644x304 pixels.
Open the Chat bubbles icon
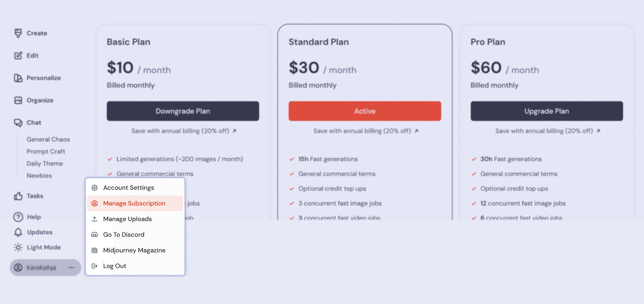click(x=18, y=123)
